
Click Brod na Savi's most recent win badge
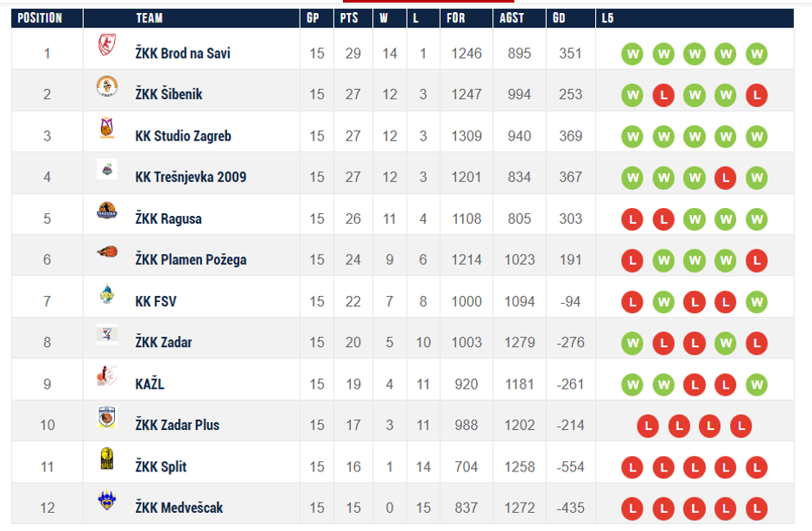(757, 54)
